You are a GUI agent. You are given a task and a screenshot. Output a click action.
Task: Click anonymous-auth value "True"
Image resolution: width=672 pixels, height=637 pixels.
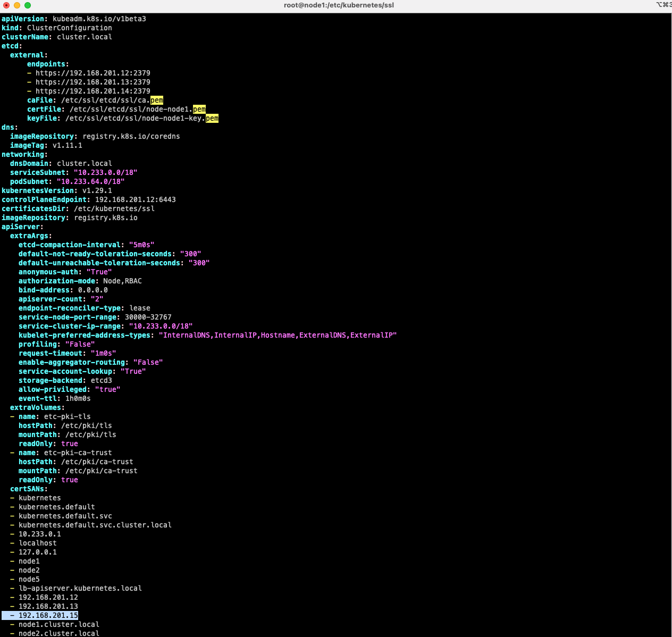(x=99, y=272)
